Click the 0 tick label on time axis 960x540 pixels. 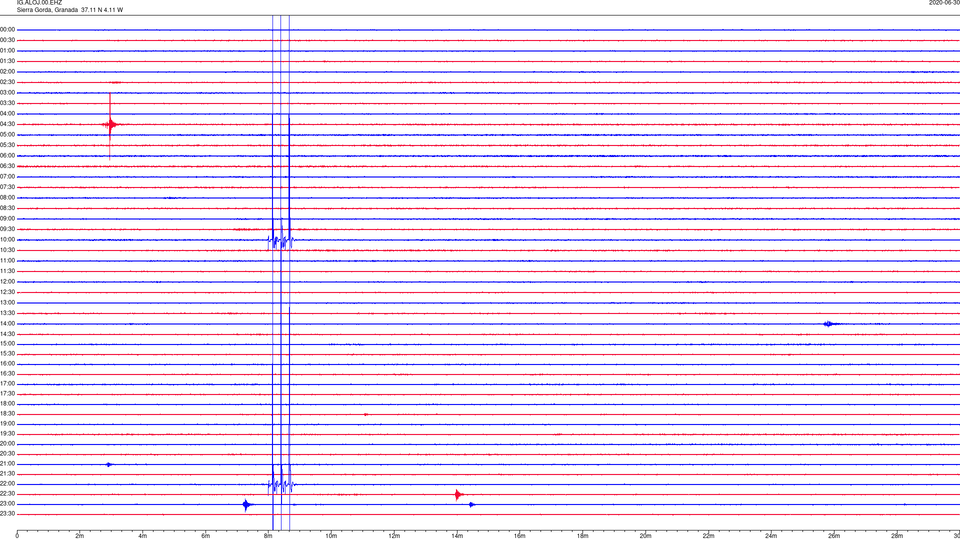pos(17,536)
